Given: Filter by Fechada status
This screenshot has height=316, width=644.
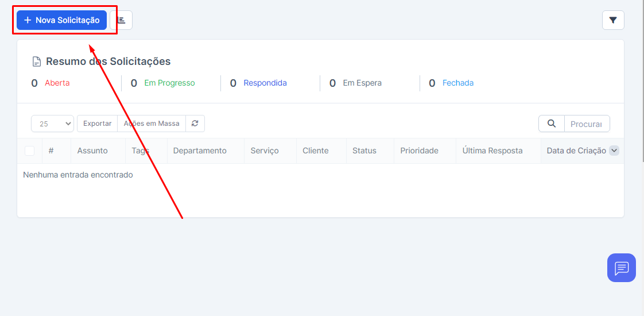Looking at the screenshot, I should point(457,83).
